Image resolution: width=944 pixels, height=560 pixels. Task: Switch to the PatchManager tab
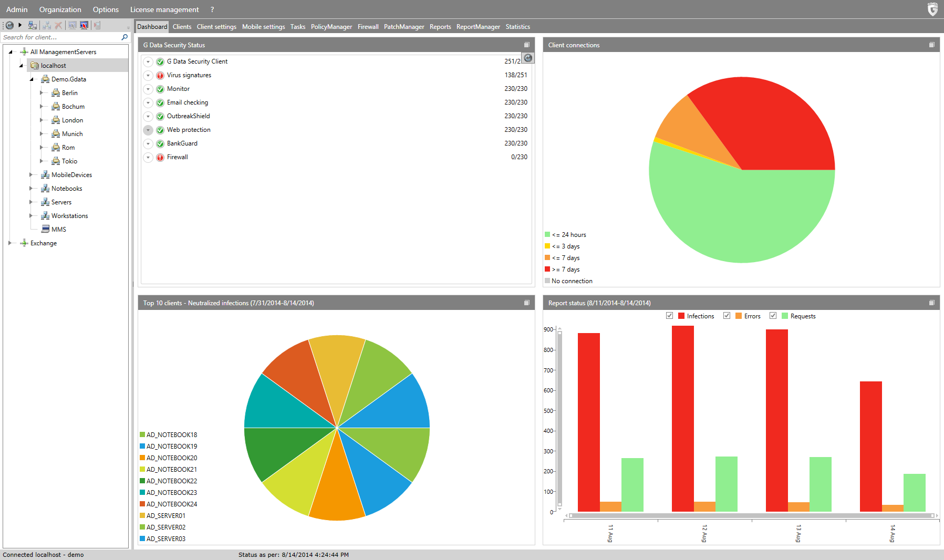(x=404, y=27)
